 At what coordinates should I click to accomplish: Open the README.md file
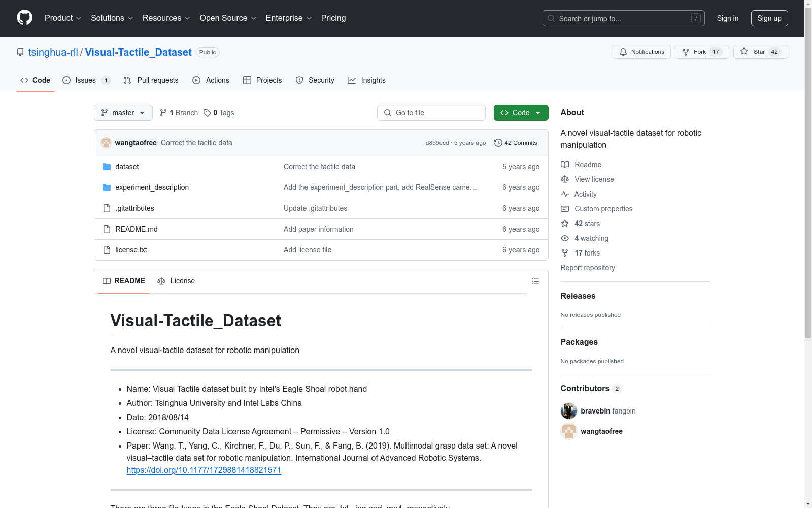[137, 229]
